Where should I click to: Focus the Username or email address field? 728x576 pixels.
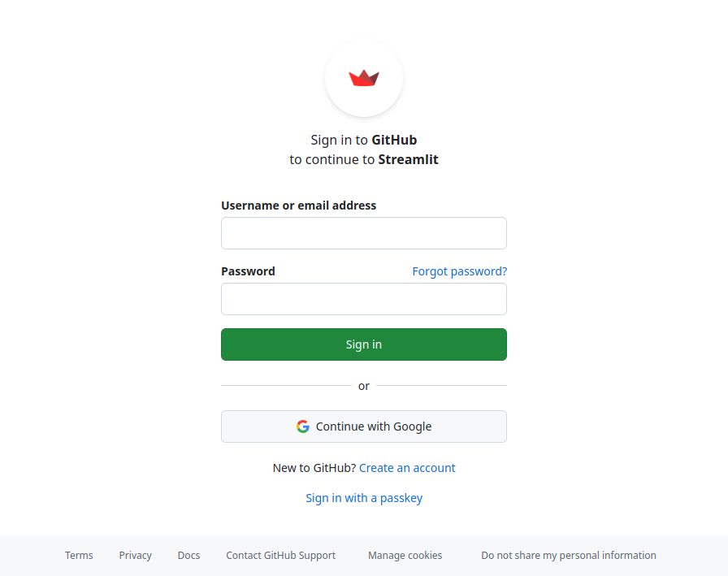364,233
